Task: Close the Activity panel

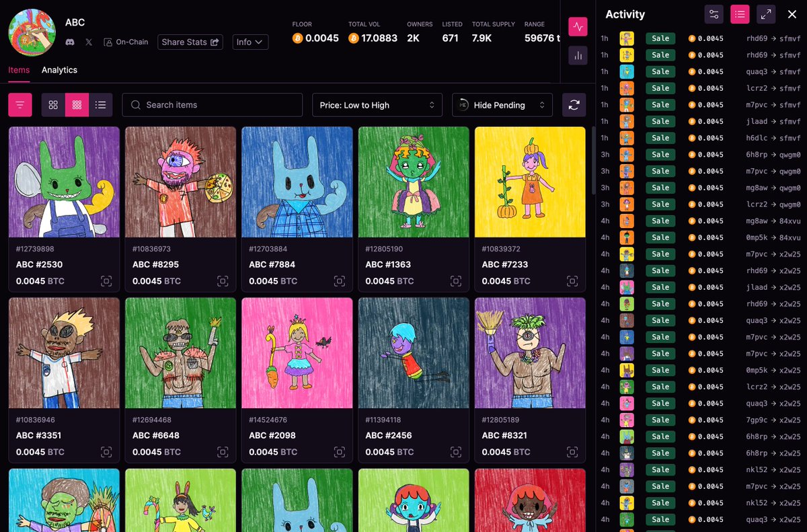Action: tap(792, 14)
